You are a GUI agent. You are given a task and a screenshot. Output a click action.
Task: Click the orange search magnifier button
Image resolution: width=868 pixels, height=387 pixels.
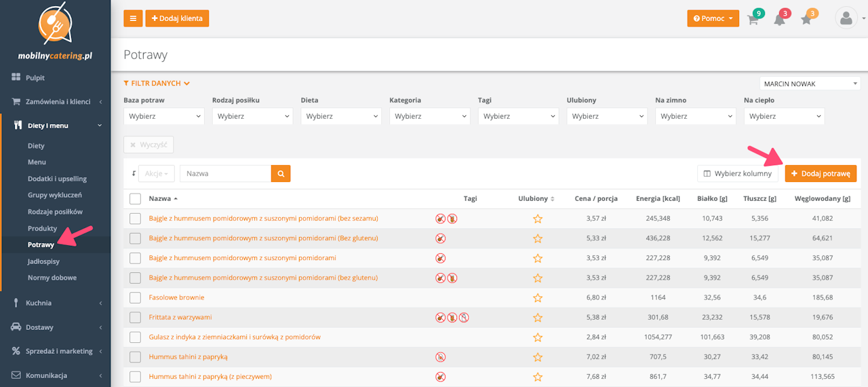(281, 174)
